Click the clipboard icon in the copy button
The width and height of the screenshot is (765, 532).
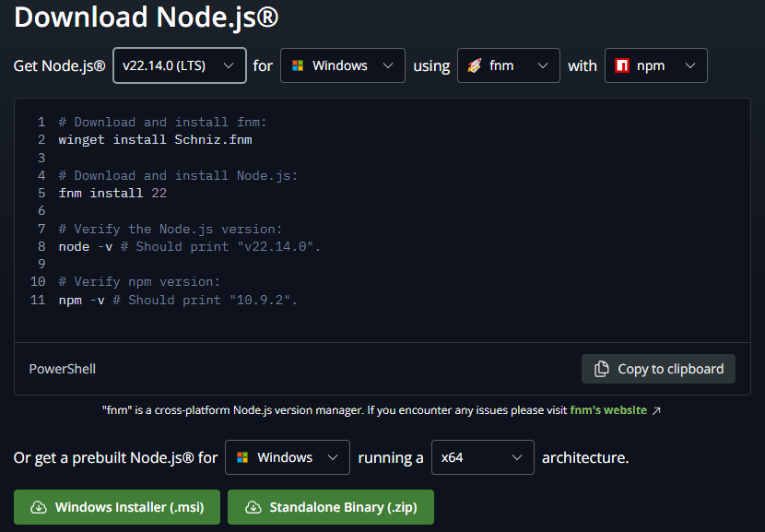point(602,369)
